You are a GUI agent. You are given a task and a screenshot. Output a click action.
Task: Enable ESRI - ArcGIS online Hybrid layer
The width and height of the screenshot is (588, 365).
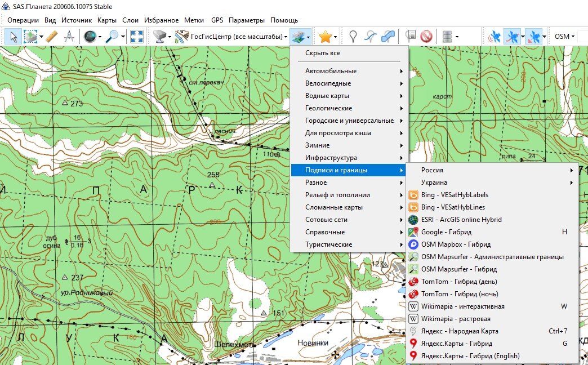(492, 220)
